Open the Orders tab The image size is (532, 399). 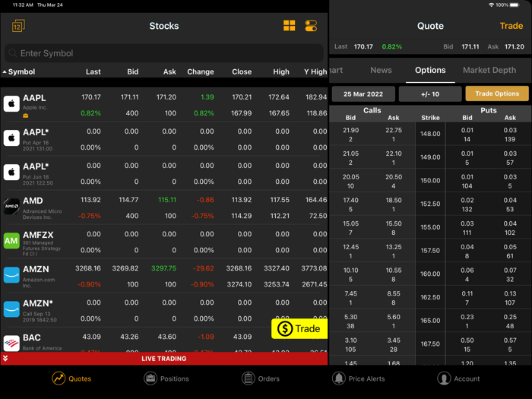point(261,378)
